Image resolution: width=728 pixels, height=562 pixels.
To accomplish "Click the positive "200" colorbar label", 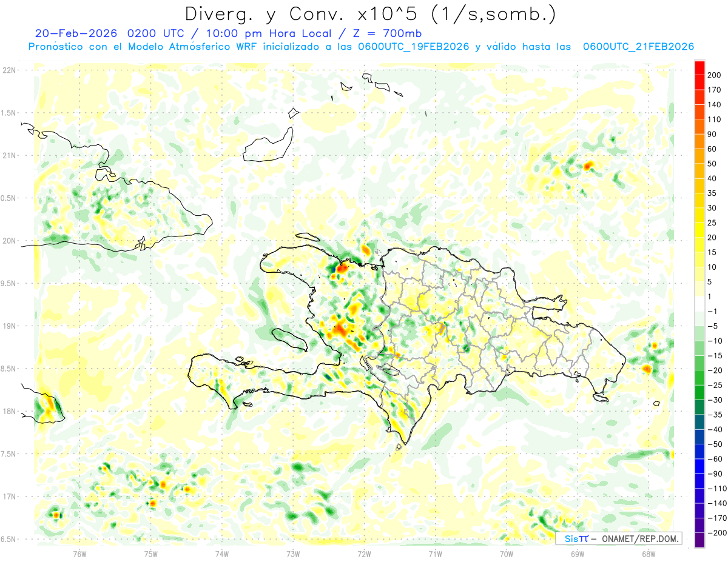I will click(715, 75).
